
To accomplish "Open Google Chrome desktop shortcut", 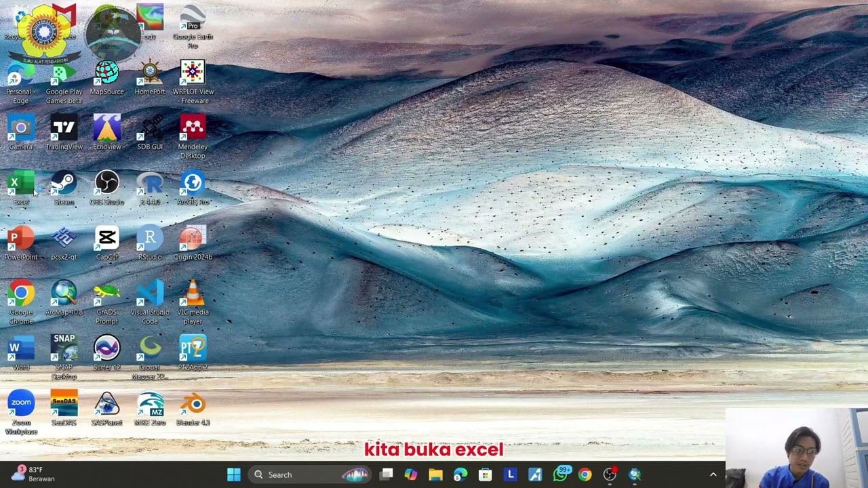I will (x=21, y=303).
